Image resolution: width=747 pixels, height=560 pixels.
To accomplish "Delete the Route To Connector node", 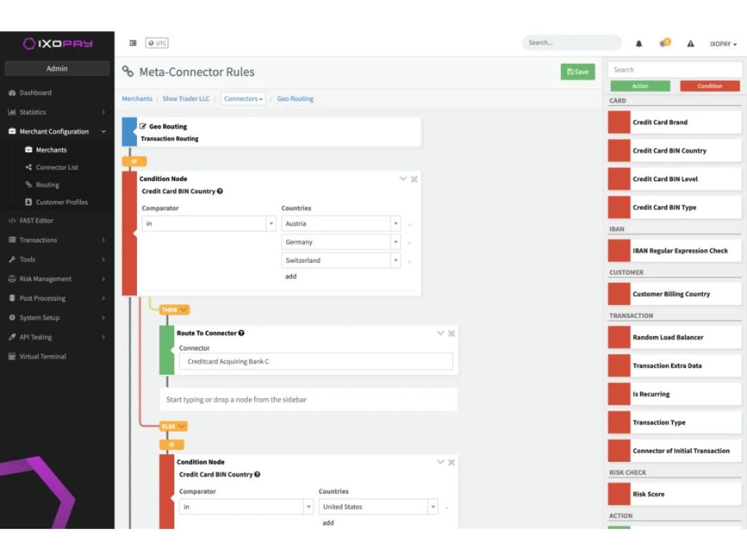I will click(x=451, y=333).
